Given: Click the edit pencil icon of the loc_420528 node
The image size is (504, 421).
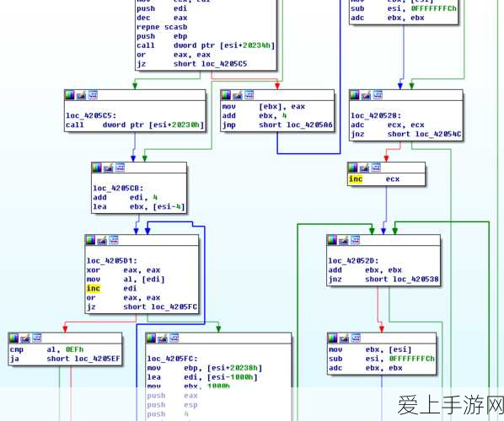Looking at the screenshot, I should click(x=366, y=95).
